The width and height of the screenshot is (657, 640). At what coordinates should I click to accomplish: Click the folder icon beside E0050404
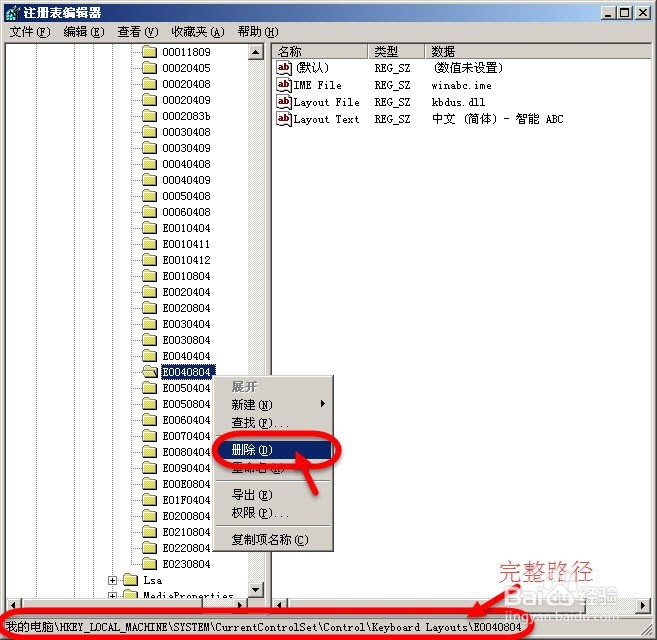[149, 388]
